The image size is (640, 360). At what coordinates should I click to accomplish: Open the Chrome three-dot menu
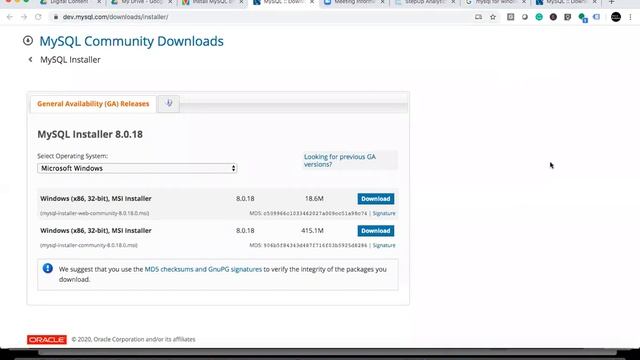(631, 17)
